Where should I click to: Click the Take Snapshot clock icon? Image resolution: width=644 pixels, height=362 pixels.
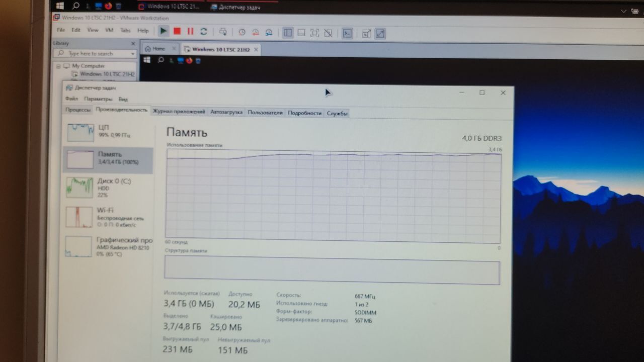[242, 32]
